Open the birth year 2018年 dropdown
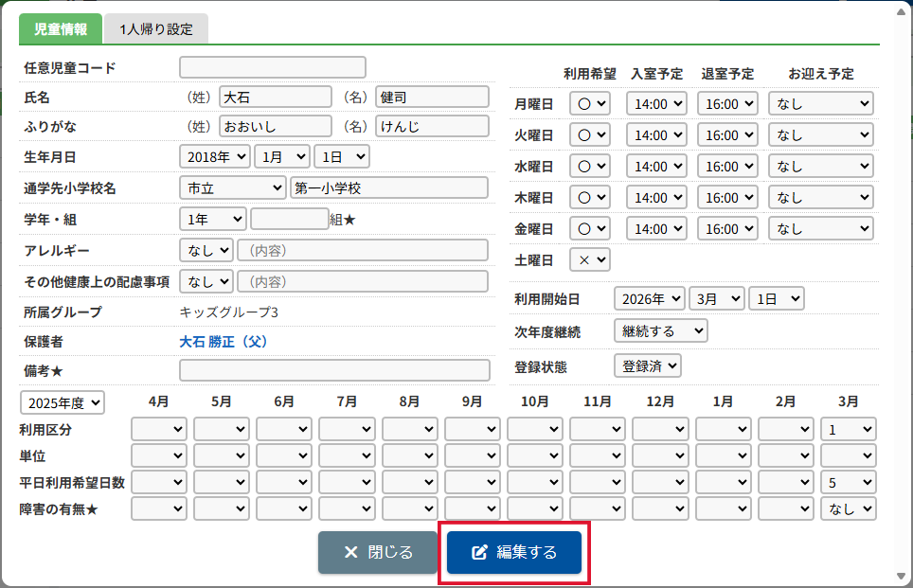Viewport: 913px width, 588px height. pyautogui.click(x=215, y=156)
